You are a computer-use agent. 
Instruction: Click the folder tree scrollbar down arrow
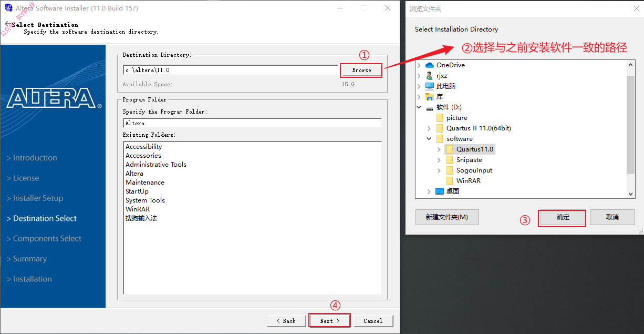point(631,194)
